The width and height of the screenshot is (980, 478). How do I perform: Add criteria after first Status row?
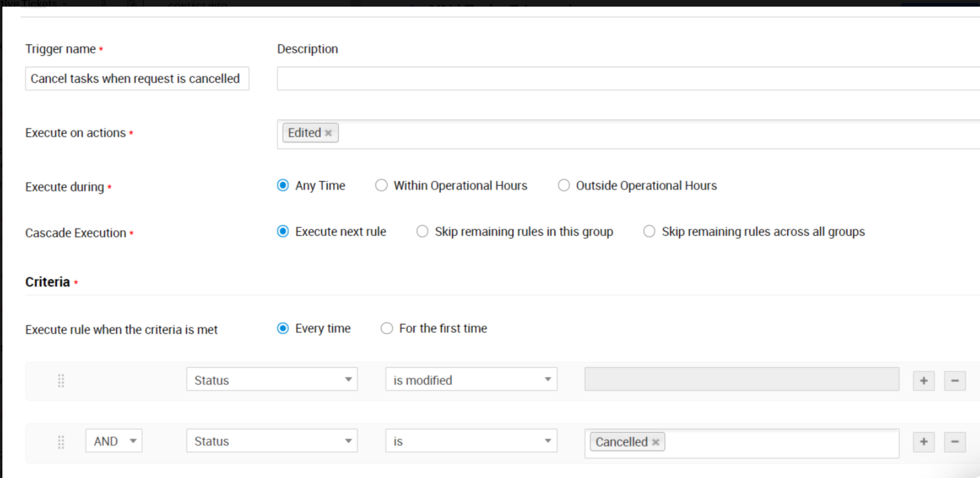point(923,380)
